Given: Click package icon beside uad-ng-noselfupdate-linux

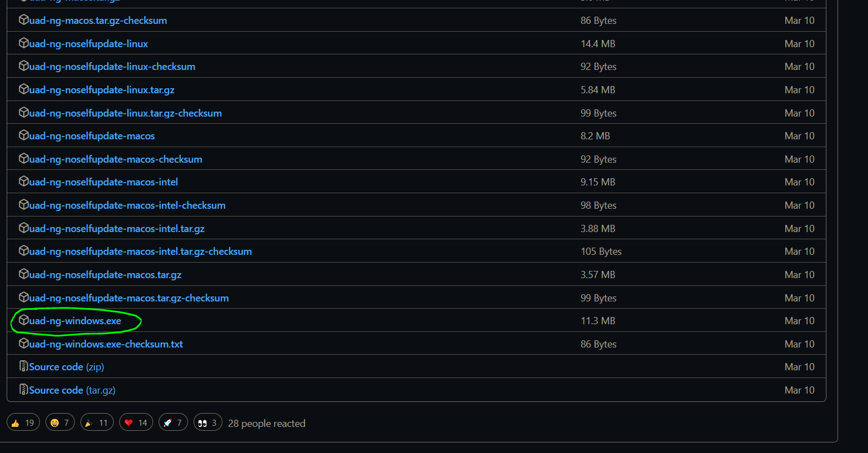Looking at the screenshot, I should click(24, 43).
